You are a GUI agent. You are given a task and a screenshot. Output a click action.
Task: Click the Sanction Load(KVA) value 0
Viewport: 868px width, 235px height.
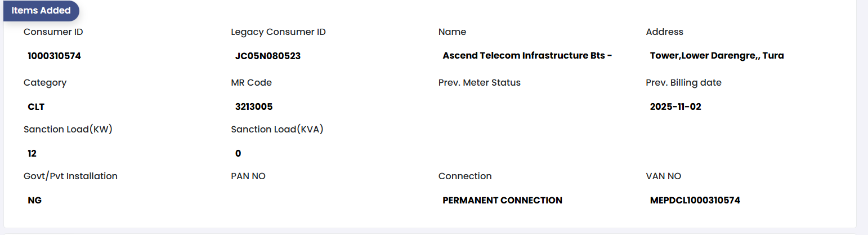click(x=238, y=153)
